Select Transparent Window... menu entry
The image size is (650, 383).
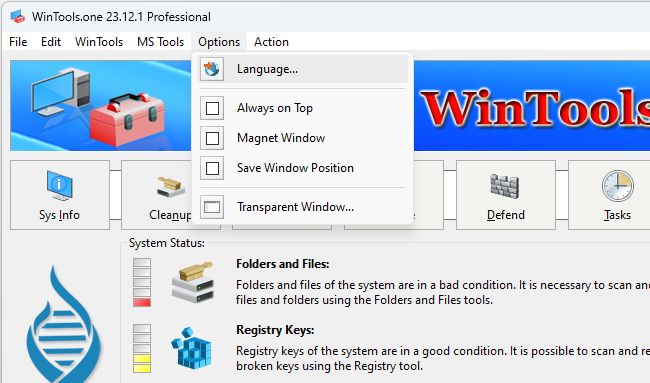303,207
